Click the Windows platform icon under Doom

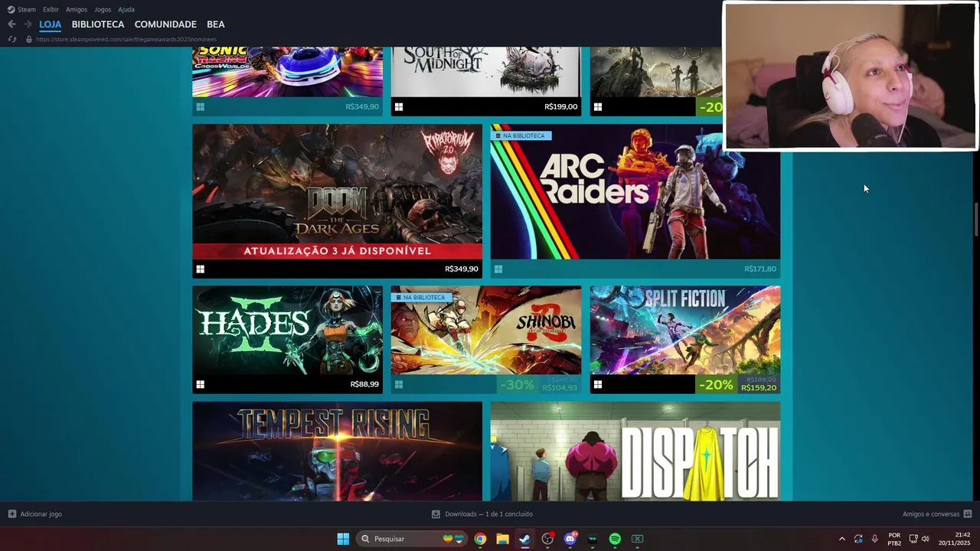point(200,269)
